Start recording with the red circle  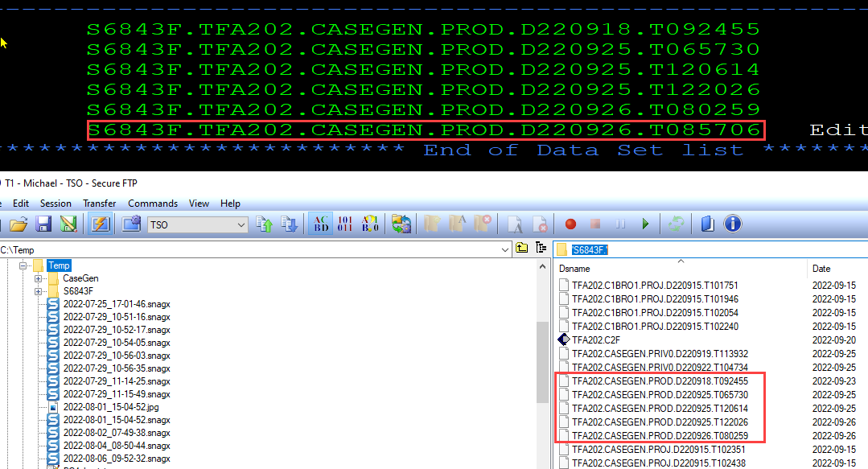tap(570, 224)
